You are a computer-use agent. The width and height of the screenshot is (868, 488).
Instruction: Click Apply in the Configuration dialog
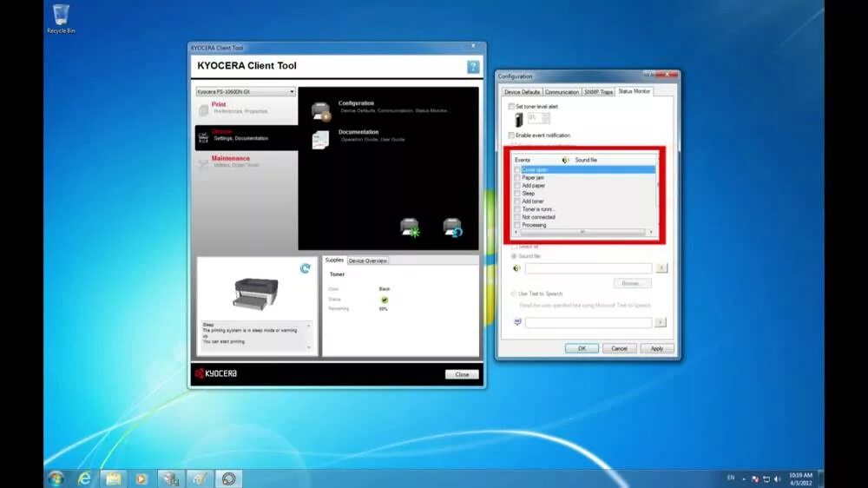pyautogui.click(x=656, y=348)
